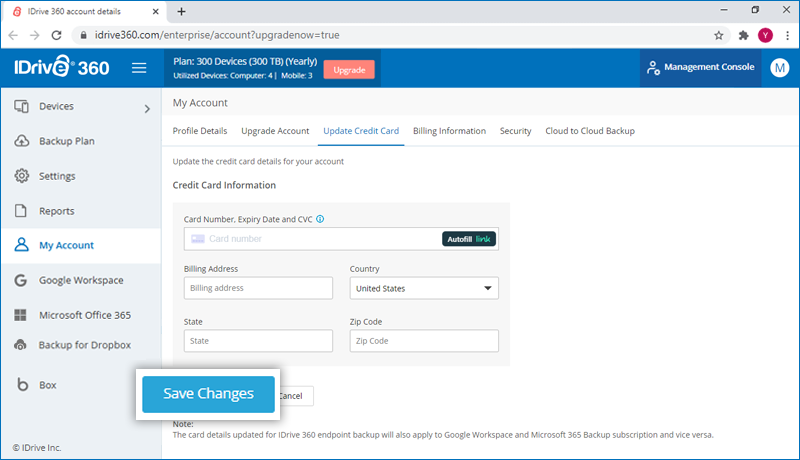The height and width of the screenshot is (460, 800).
Task: Click the info icon next to CVC
Action: click(320, 219)
